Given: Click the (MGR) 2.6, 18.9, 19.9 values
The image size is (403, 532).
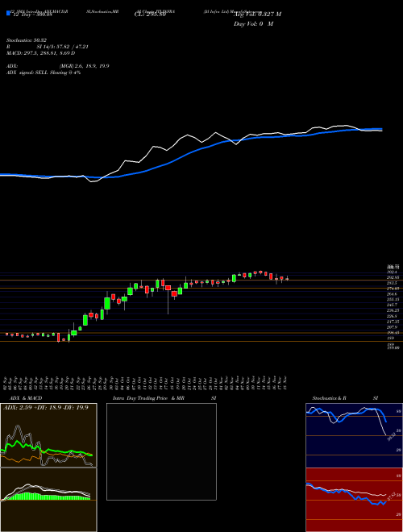Looking at the screenshot, I should pos(84,66).
